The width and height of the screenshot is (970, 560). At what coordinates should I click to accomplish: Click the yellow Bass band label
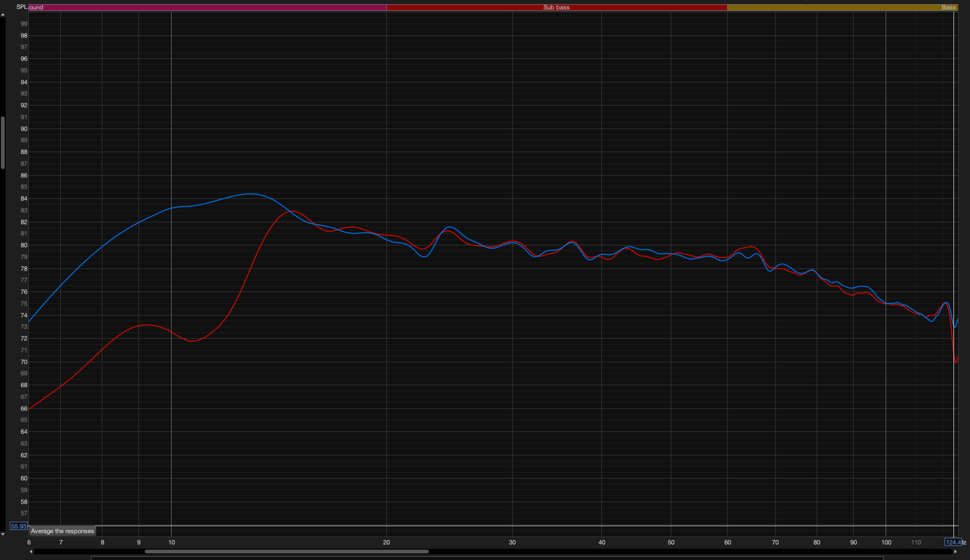[x=948, y=7]
